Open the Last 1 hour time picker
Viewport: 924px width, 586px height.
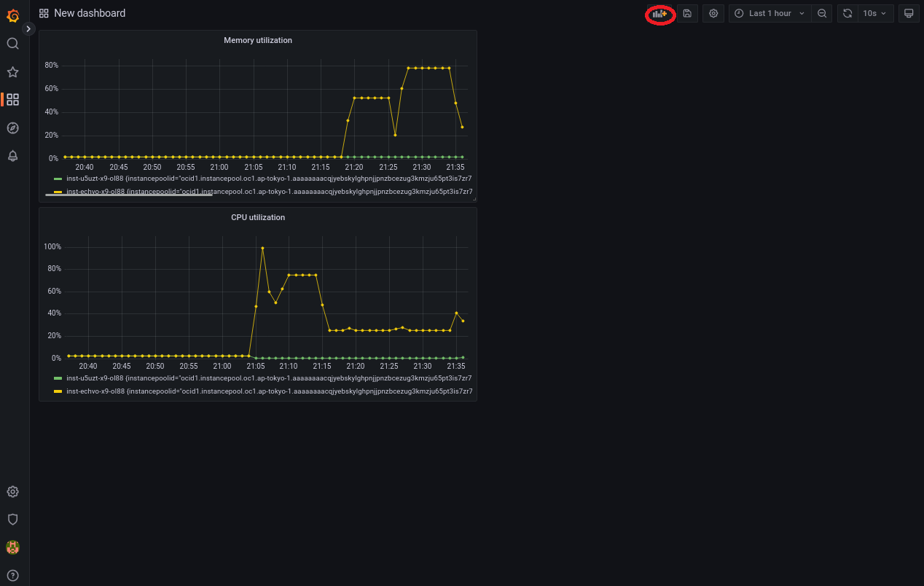click(x=770, y=13)
